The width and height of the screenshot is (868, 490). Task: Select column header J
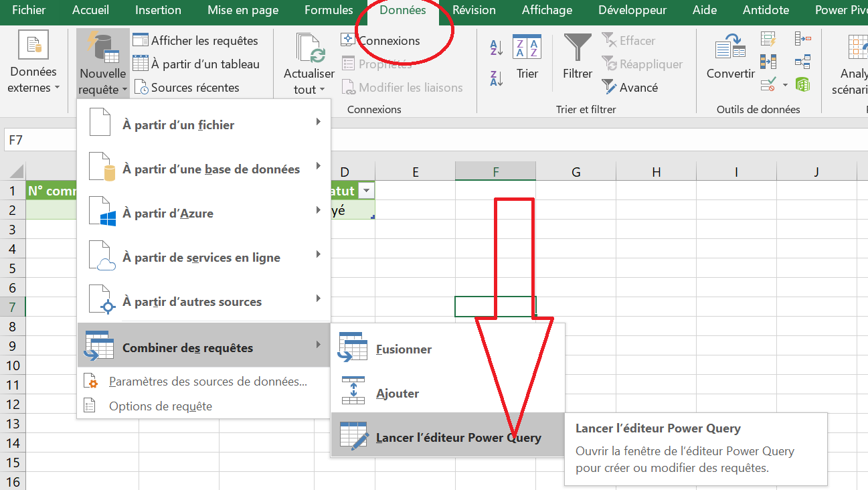(x=816, y=172)
